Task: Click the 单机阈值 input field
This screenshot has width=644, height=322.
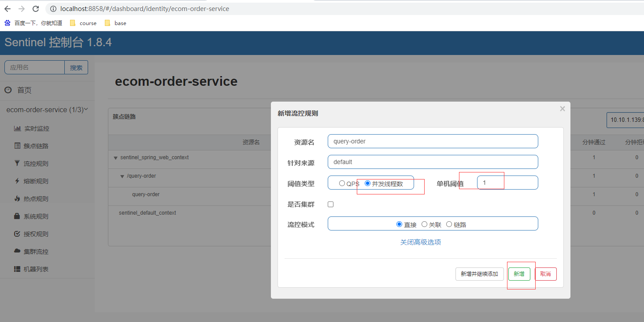Action: point(507,183)
